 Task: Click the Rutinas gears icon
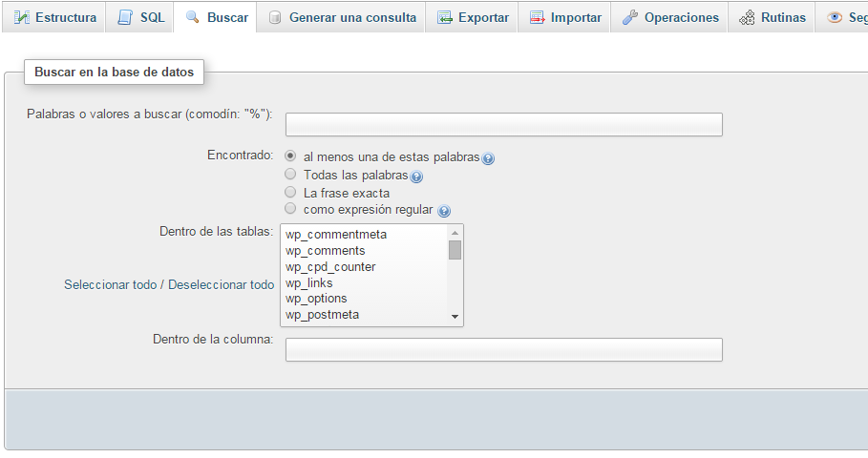(x=747, y=17)
